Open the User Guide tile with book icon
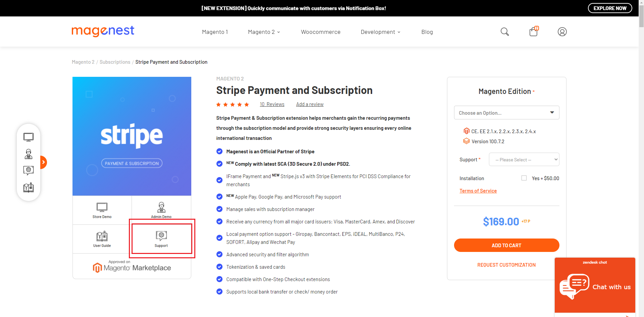 (102, 239)
